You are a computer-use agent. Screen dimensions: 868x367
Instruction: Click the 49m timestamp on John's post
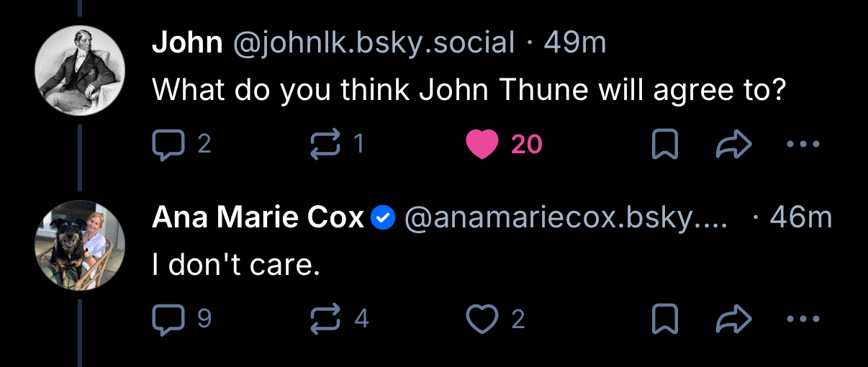pyautogui.click(x=575, y=43)
